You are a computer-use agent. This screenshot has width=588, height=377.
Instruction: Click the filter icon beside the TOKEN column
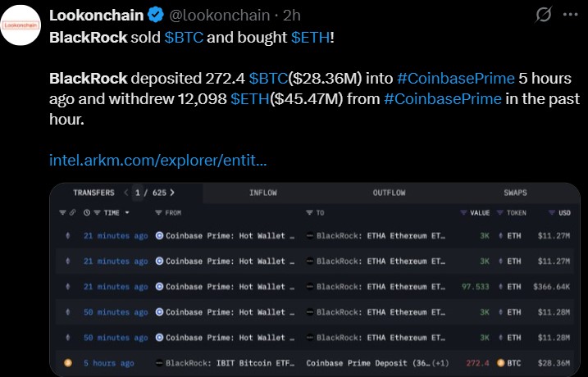click(x=499, y=213)
